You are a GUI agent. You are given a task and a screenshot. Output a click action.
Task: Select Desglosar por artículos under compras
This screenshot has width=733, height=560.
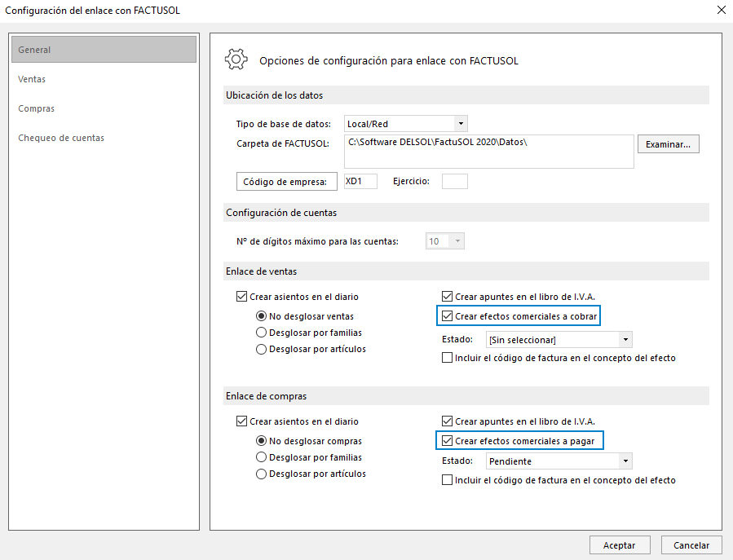click(311, 474)
